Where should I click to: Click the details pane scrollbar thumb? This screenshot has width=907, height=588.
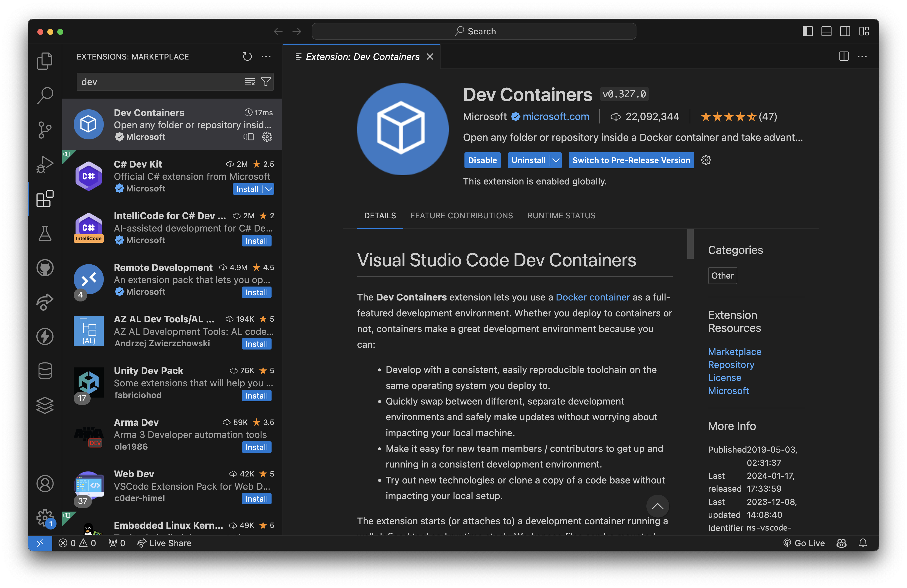tap(690, 243)
